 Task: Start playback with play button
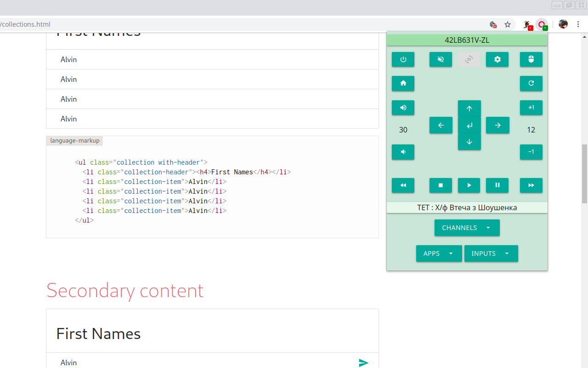tap(469, 185)
